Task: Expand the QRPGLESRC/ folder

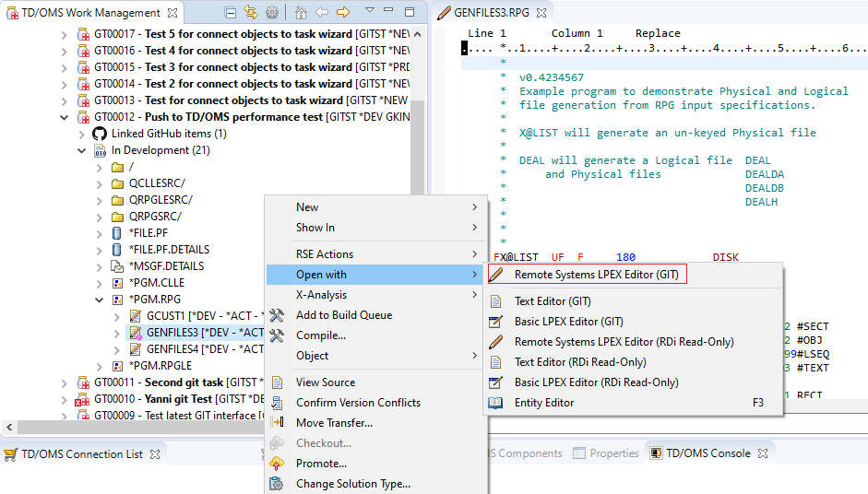Action: point(100,200)
